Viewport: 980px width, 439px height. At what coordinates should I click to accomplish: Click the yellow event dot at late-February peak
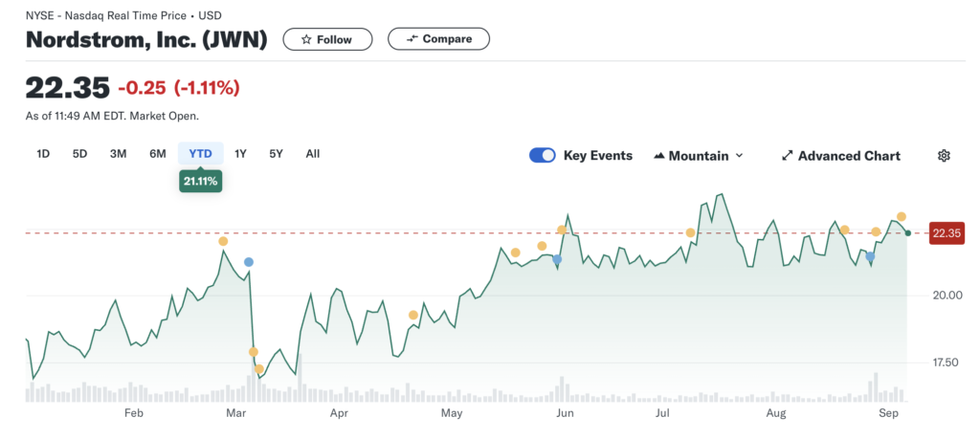point(223,242)
